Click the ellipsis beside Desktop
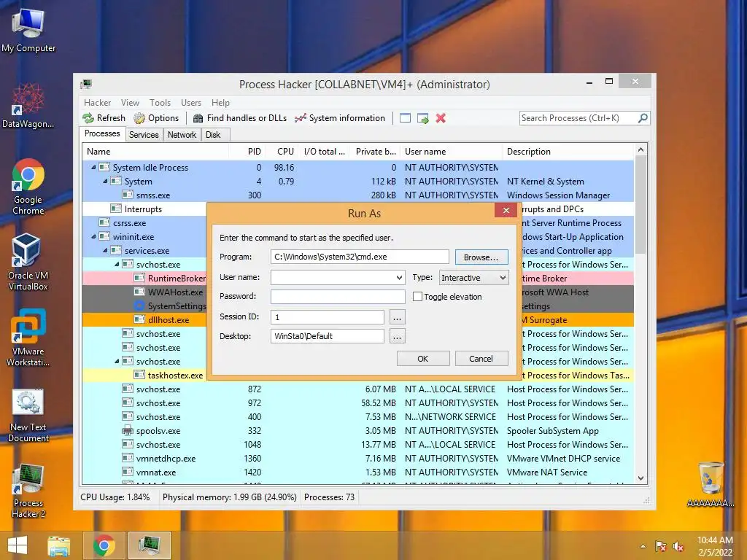747x560 pixels. pyautogui.click(x=397, y=337)
